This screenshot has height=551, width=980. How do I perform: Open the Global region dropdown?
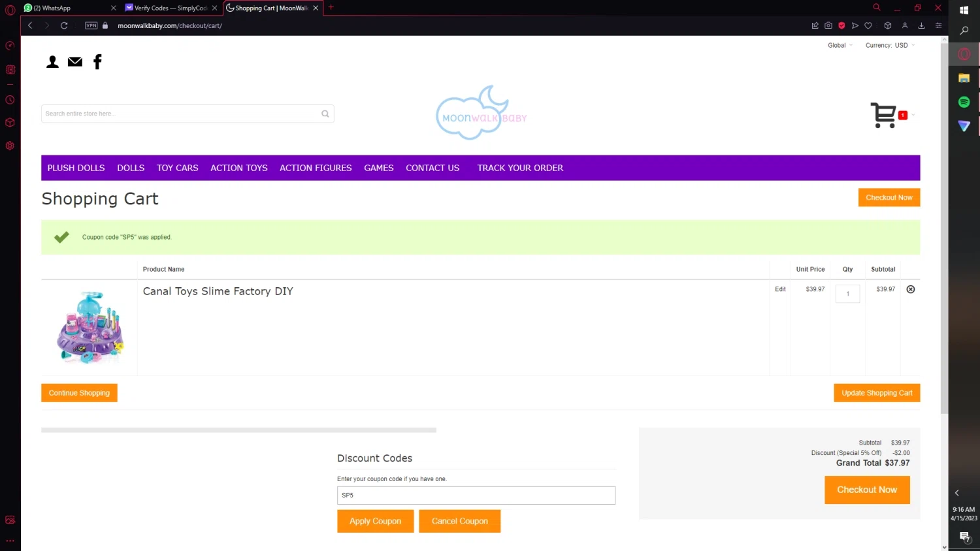click(840, 45)
